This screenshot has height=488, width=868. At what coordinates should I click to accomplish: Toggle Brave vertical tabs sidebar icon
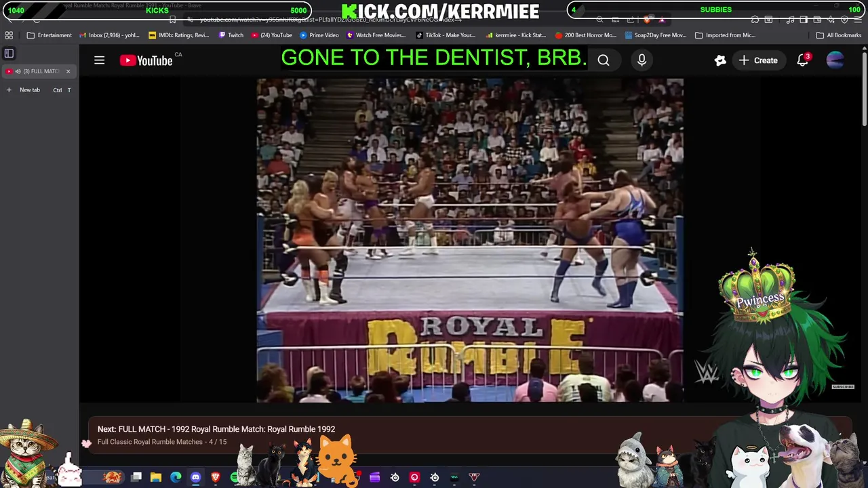click(x=9, y=53)
